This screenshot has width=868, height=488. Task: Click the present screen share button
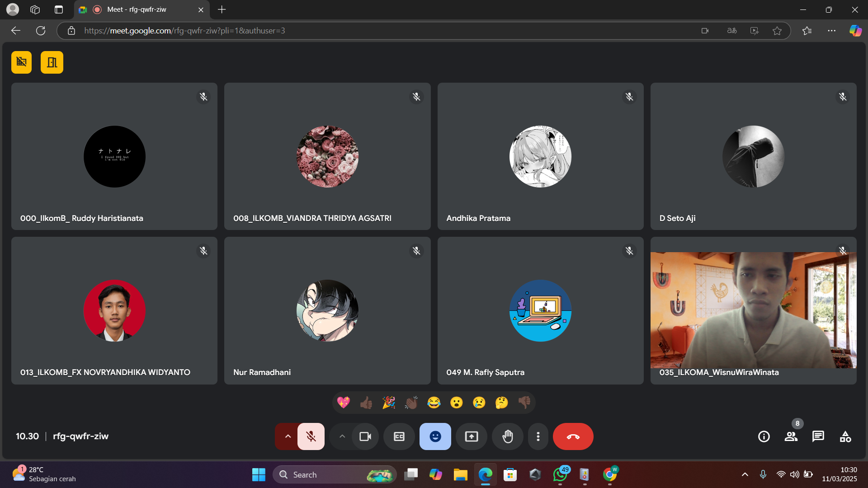472,436
